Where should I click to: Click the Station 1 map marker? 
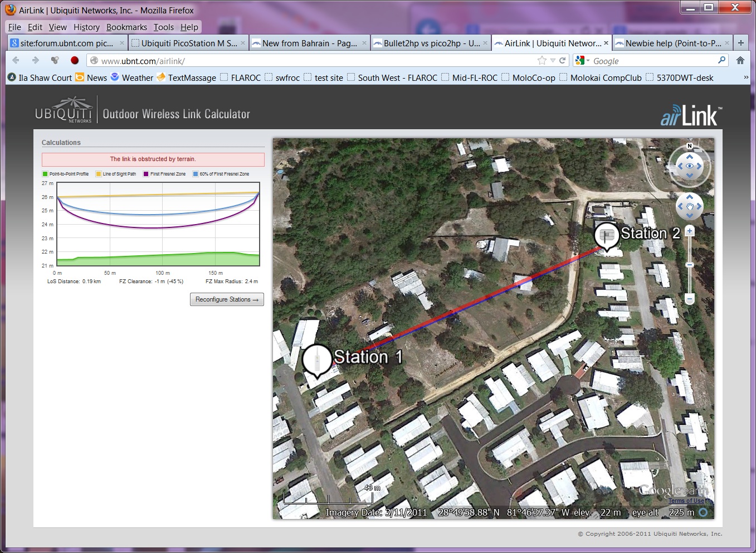(x=317, y=360)
